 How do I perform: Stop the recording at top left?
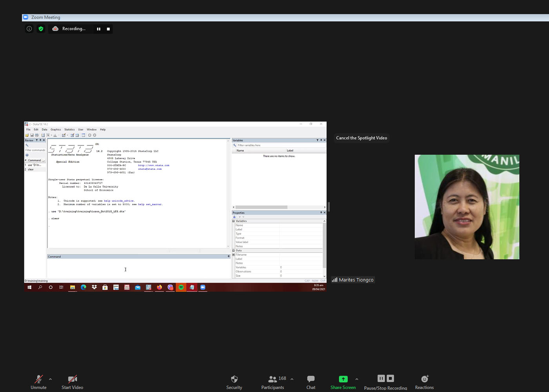pos(108,29)
